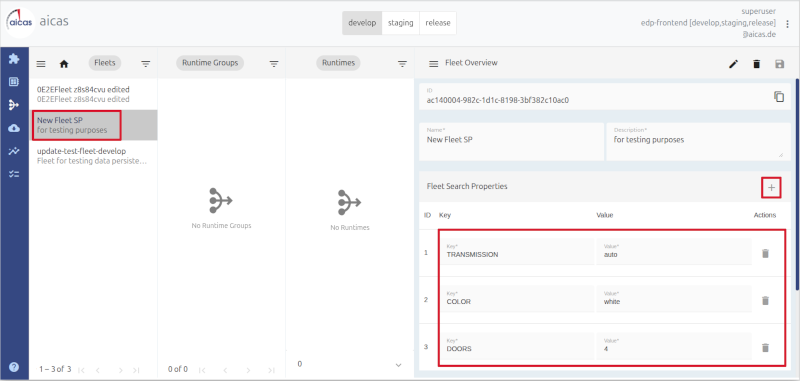This screenshot has width=800, height=381.
Task: Delete fleet with top trash icon
Action: click(757, 64)
